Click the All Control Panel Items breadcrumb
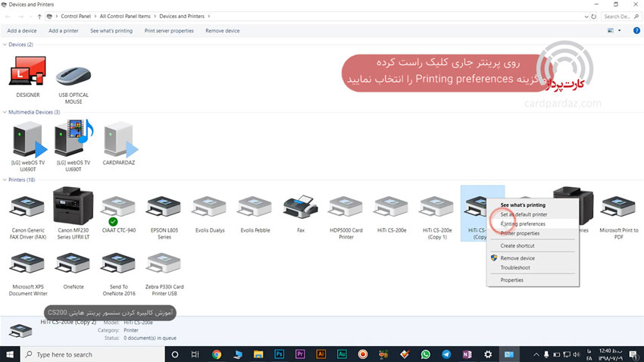 125,17
